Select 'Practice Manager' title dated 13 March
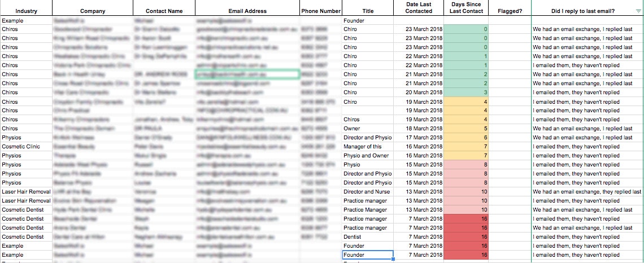 pyautogui.click(x=368, y=209)
